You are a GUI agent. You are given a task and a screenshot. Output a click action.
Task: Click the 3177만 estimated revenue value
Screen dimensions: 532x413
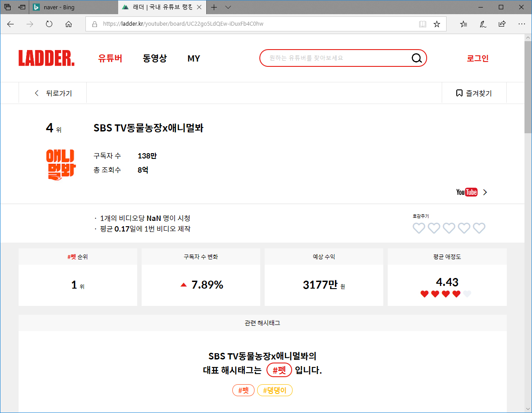click(320, 285)
